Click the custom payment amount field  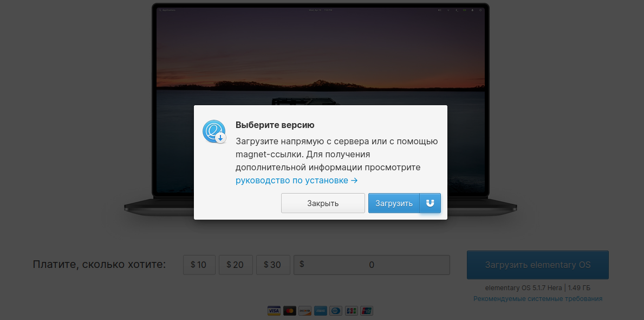click(372, 265)
